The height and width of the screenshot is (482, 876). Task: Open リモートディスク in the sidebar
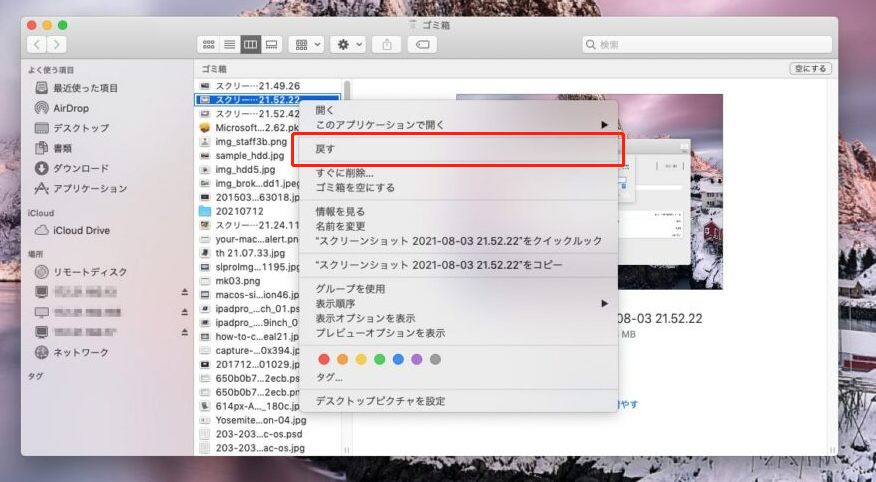click(x=81, y=272)
